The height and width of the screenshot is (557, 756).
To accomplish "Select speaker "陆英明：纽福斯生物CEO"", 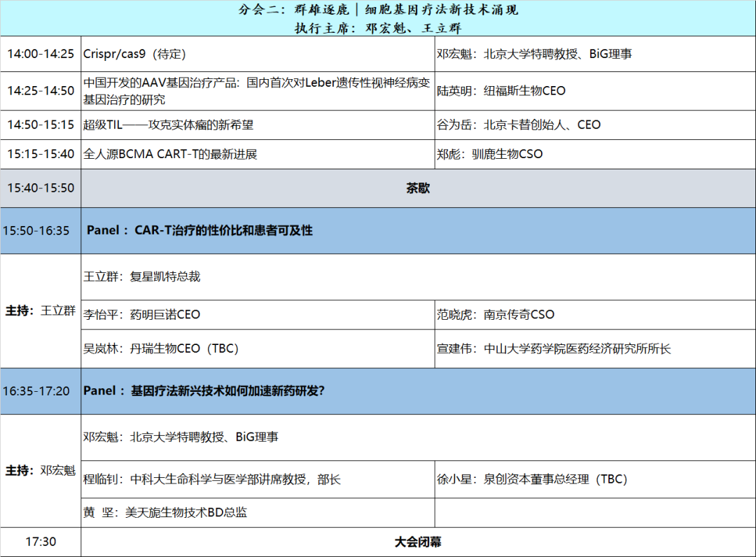I will point(501,90).
